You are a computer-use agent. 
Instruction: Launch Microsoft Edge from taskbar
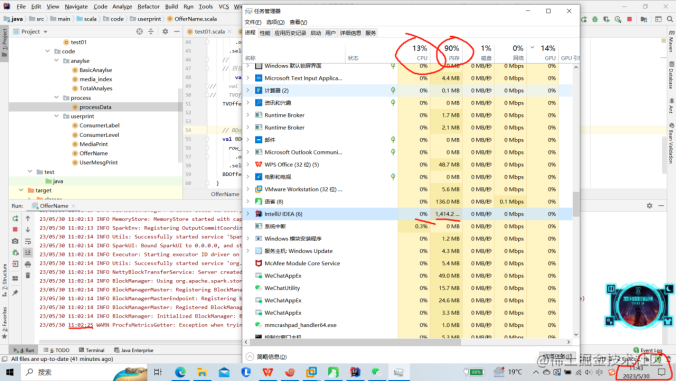(180, 372)
